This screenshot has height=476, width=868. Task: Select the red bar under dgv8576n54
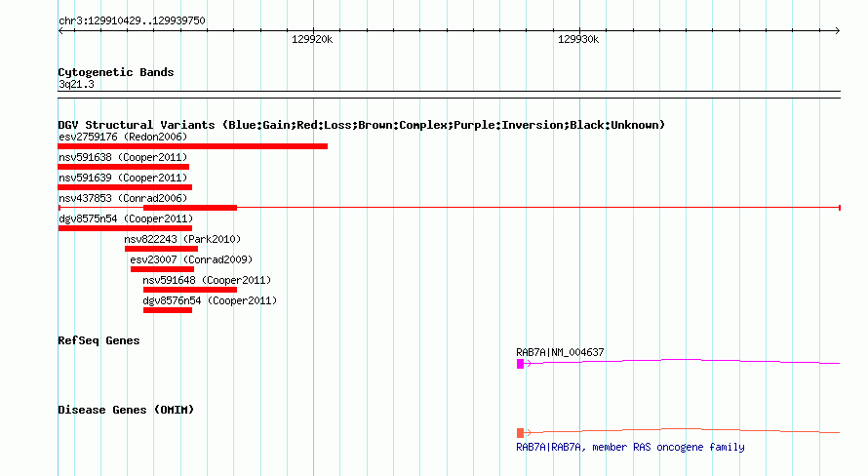(168, 310)
